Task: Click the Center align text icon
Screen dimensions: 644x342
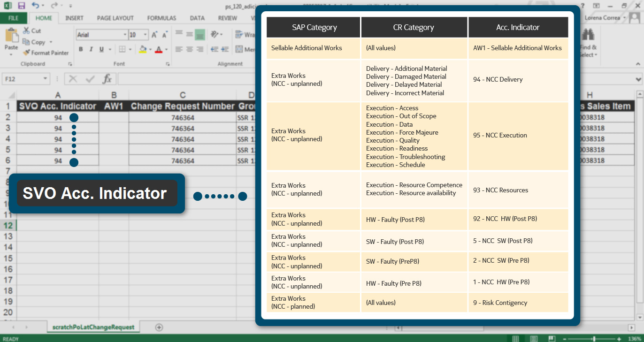Action: click(189, 49)
